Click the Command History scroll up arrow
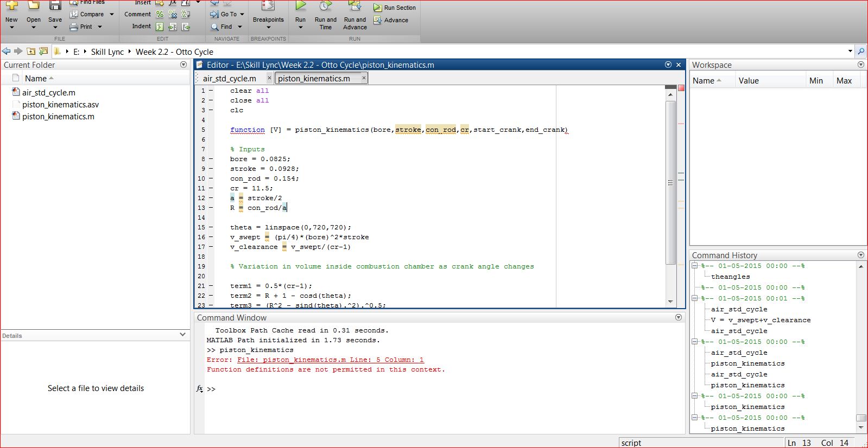 pyautogui.click(x=861, y=266)
